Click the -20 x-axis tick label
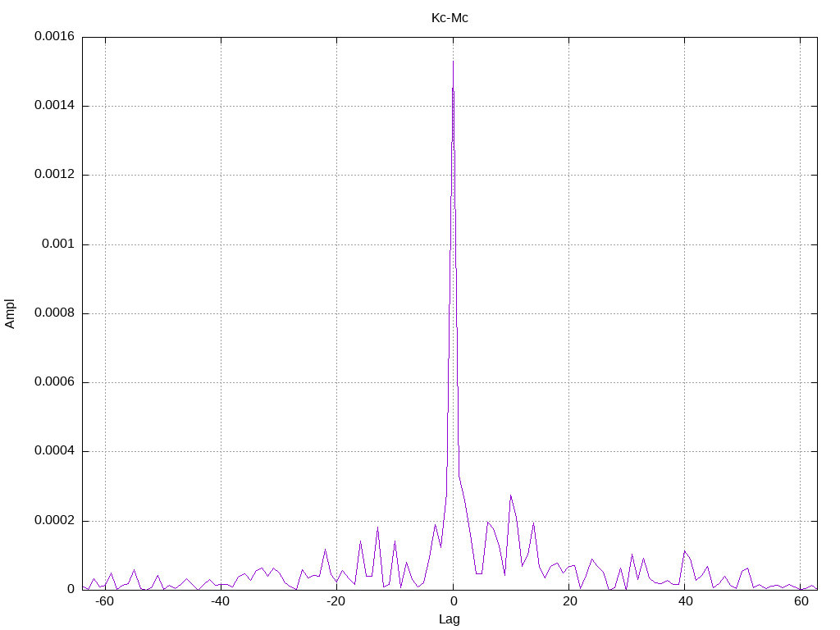Image resolution: width=840 pixels, height=630 pixels. 336,601
